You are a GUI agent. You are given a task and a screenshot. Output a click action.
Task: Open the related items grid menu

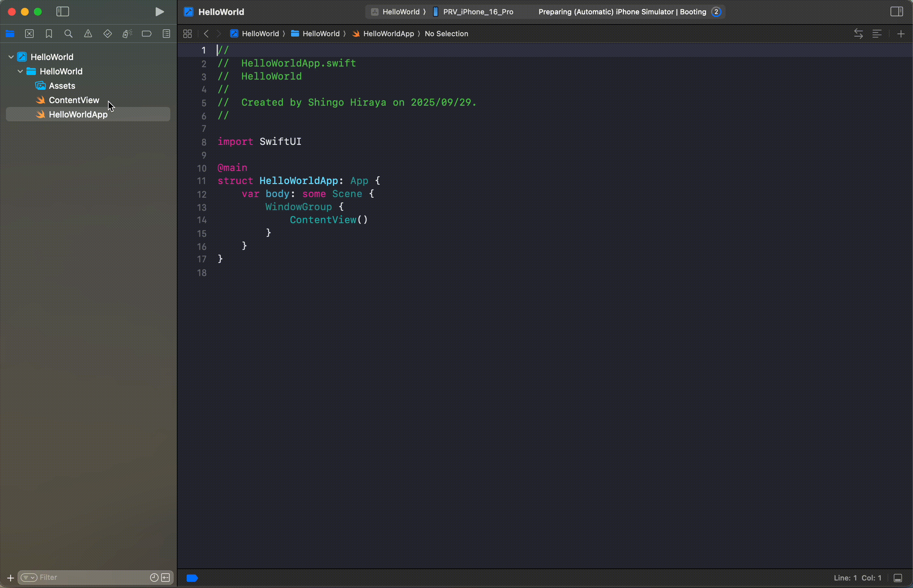188,34
